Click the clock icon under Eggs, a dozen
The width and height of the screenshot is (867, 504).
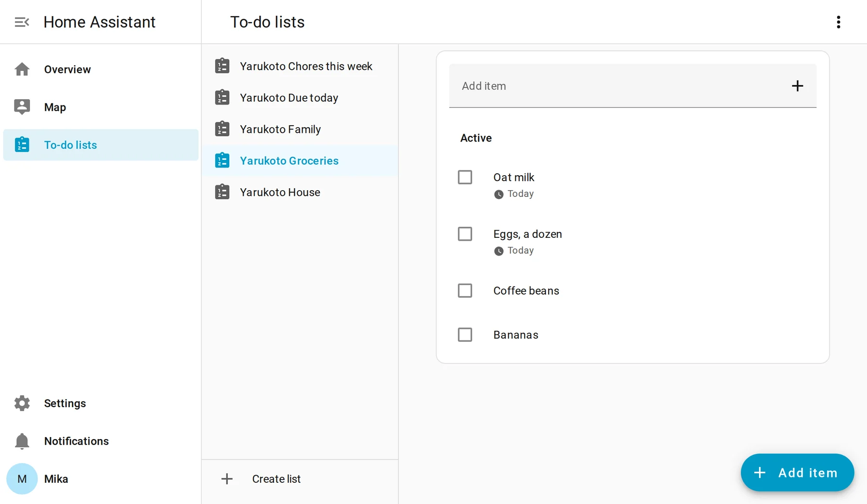499,251
